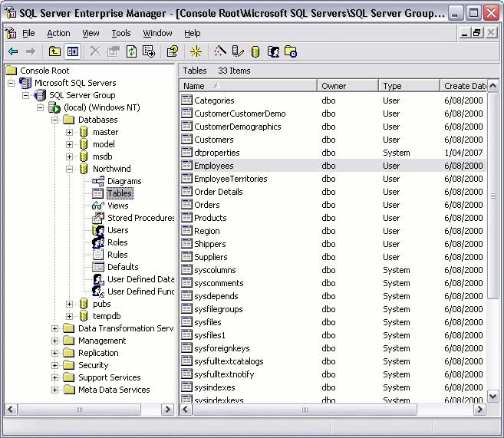Expand the Security folder node
504x438 pixels.
tap(54, 365)
